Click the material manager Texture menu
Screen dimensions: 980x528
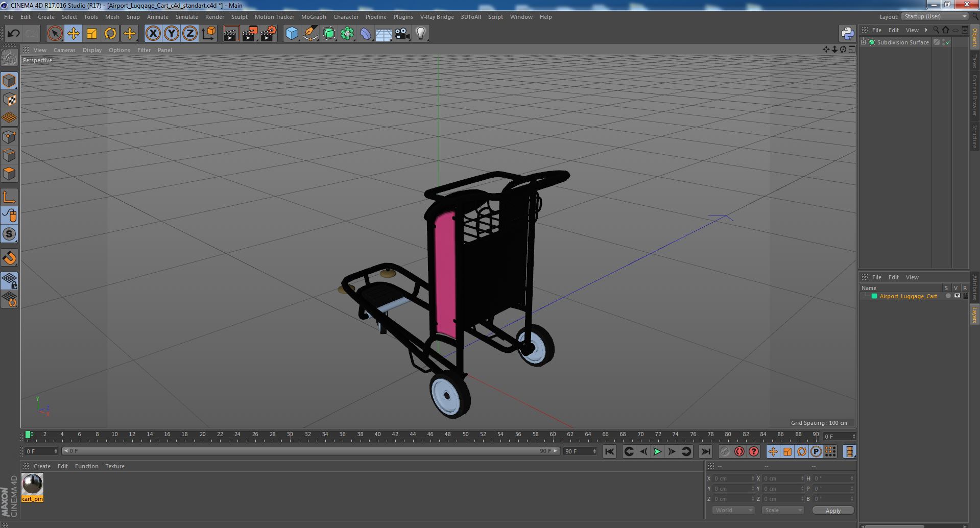(115, 466)
